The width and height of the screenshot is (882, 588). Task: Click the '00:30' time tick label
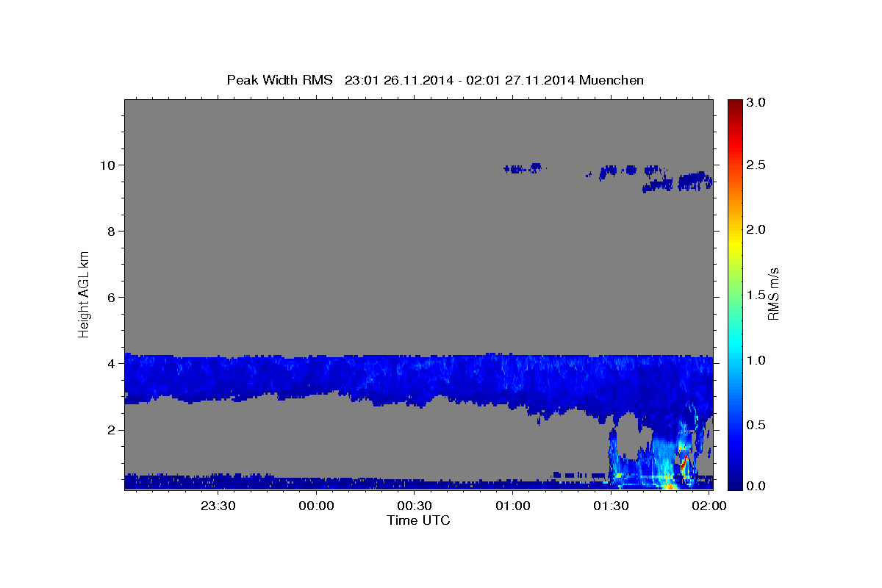click(415, 506)
